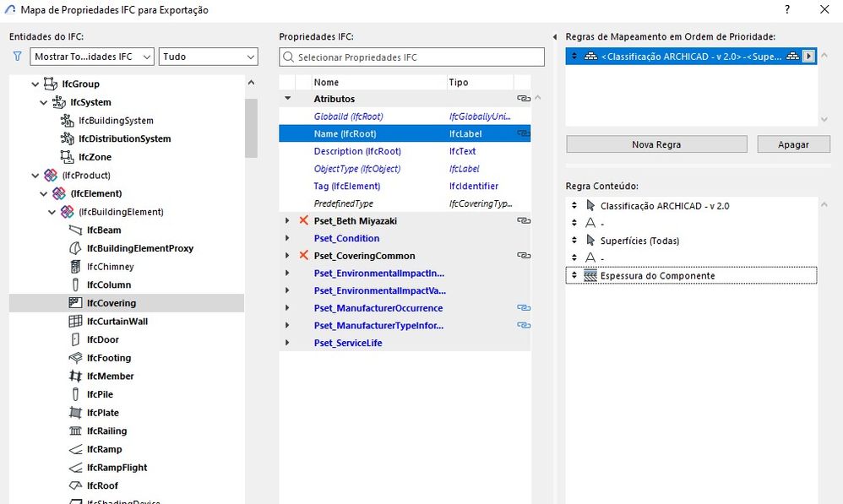The height and width of the screenshot is (504, 843).
Task: Click the IfcCurtainWall grid icon
Action: click(74, 322)
